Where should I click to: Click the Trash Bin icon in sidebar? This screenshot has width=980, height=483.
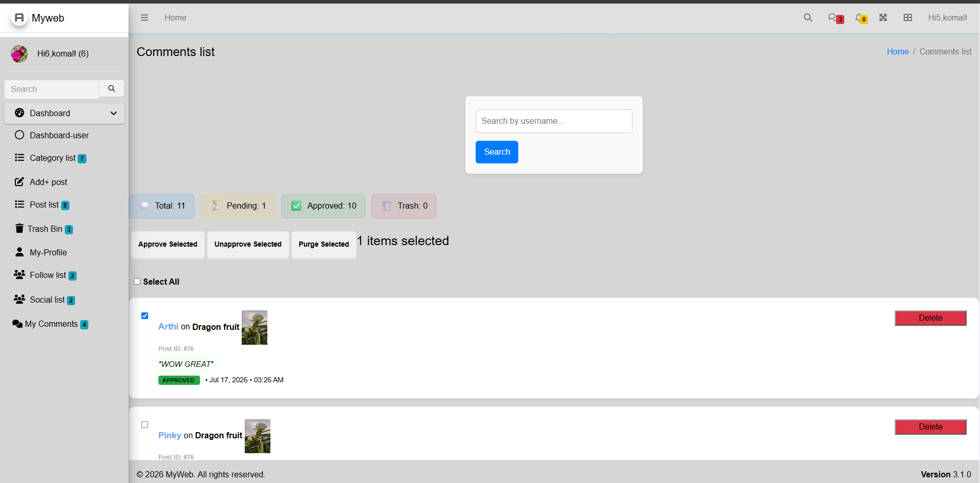point(20,229)
